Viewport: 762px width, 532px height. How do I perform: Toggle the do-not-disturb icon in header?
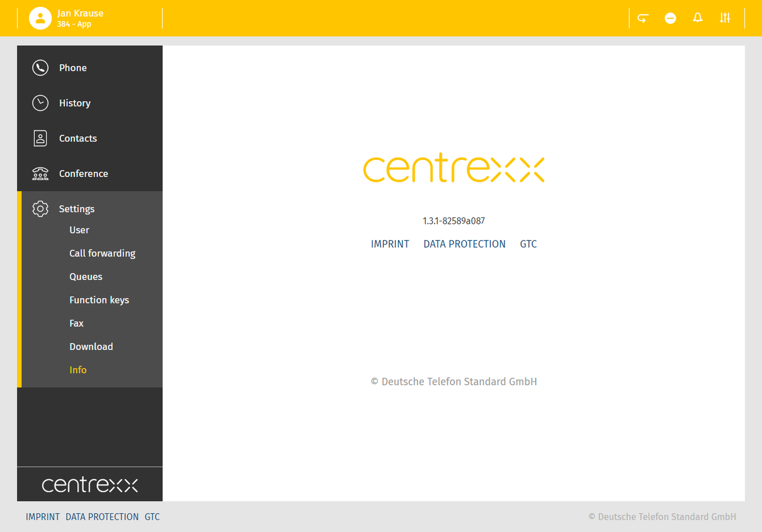tap(670, 18)
